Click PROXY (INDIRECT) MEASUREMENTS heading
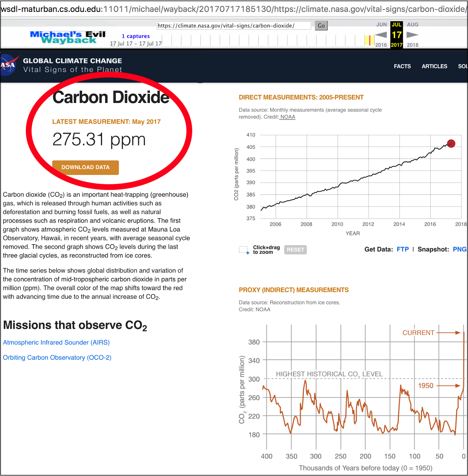The image size is (468, 476). click(x=294, y=290)
